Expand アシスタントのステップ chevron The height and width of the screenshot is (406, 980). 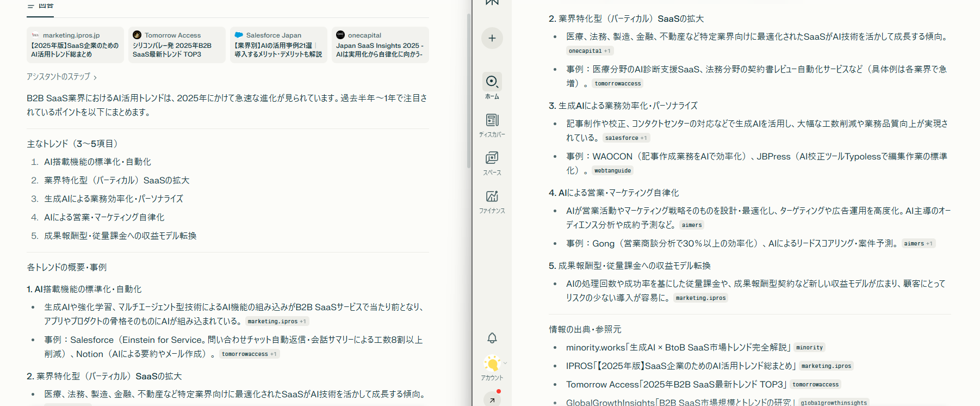(95, 77)
